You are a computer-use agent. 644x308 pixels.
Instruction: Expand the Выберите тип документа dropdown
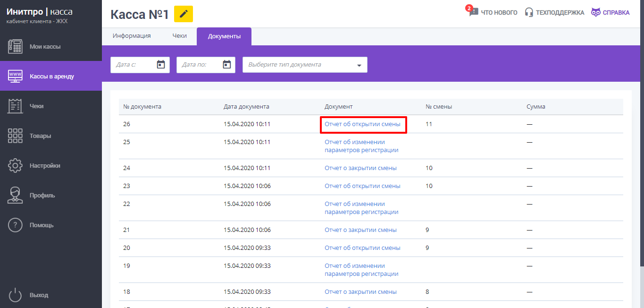(x=305, y=65)
